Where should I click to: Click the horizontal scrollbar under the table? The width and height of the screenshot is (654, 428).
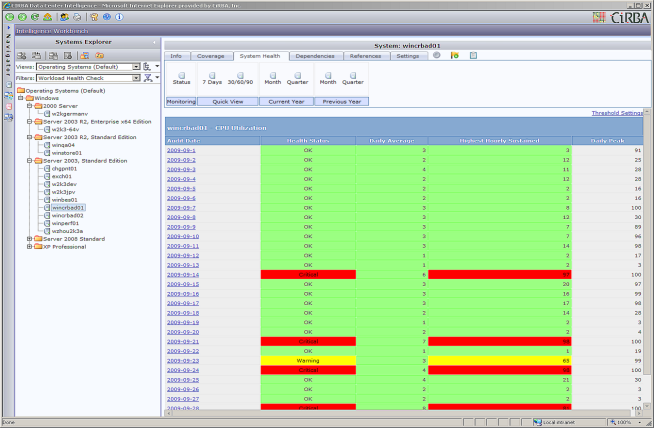point(404,413)
